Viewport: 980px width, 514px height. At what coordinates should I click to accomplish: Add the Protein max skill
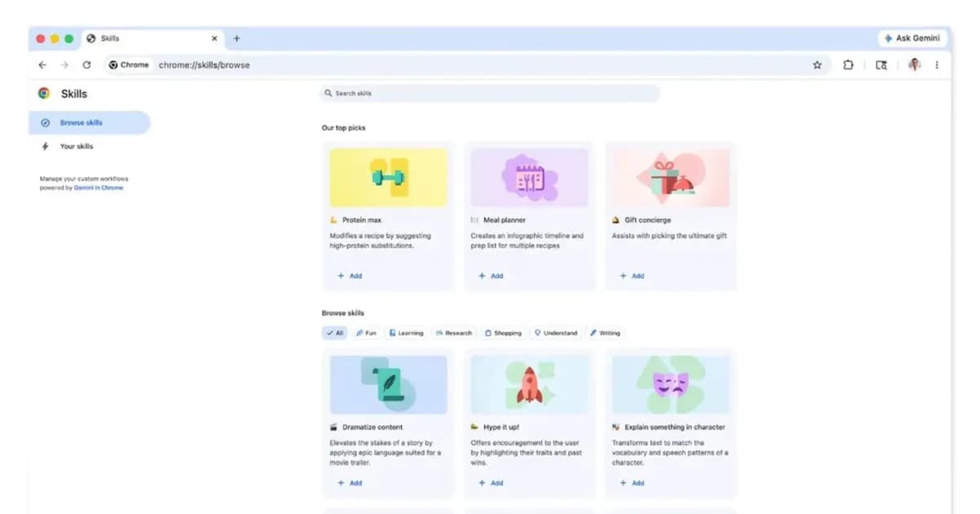350,276
